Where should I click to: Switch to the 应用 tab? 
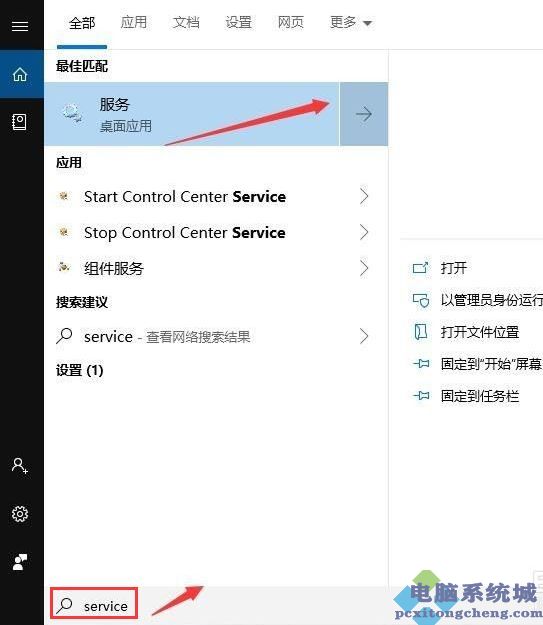point(134,22)
